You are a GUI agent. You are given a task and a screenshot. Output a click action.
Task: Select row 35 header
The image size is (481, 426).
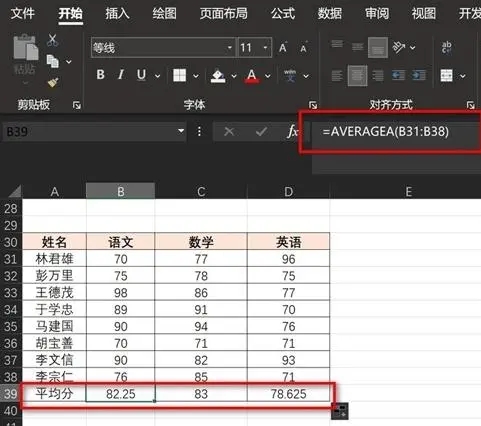tap(11, 326)
